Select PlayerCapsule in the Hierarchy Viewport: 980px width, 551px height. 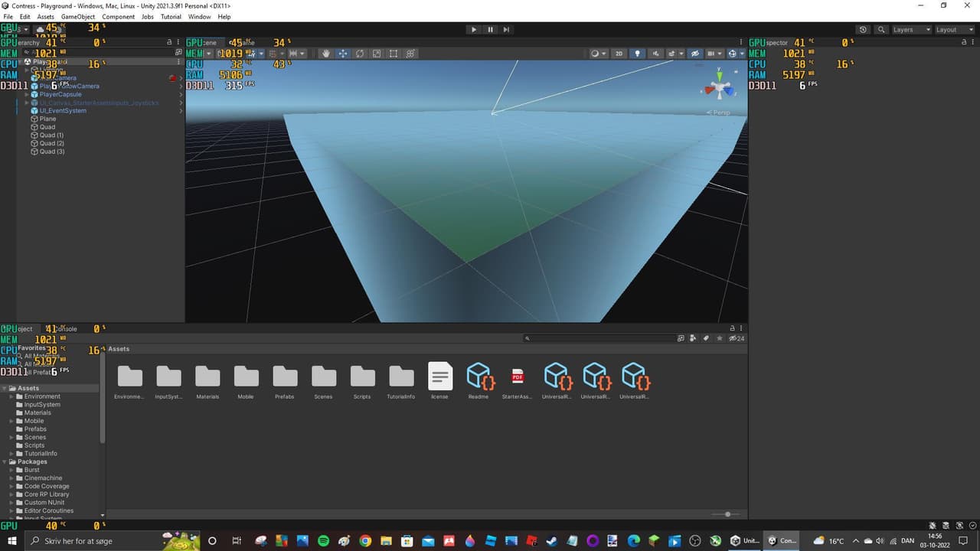pos(60,94)
